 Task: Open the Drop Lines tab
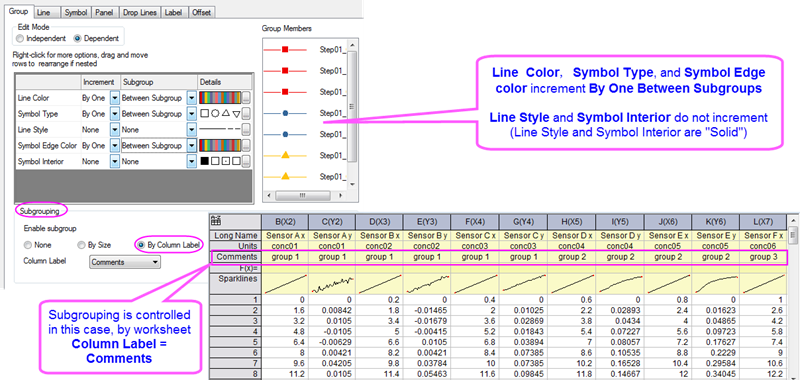click(140, 12)
